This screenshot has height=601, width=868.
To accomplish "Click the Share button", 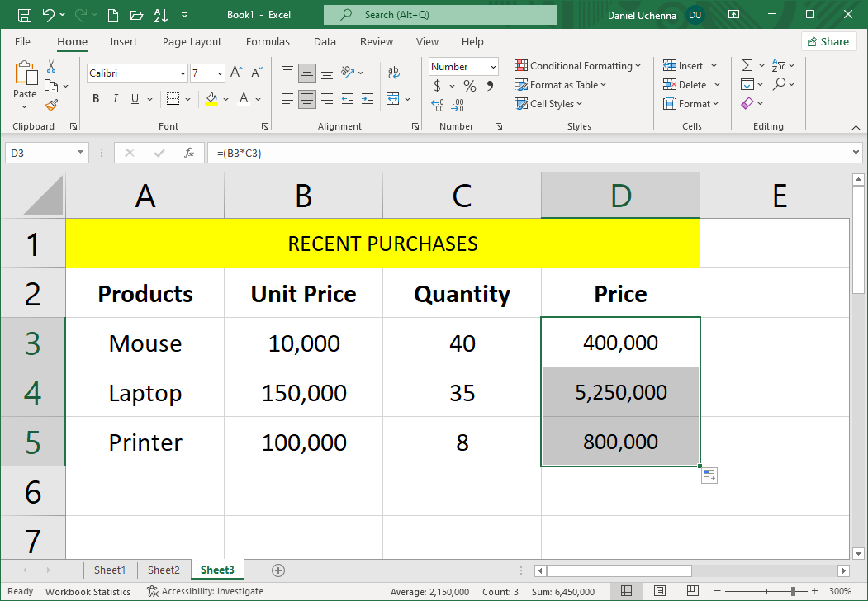I will point(828,41).
